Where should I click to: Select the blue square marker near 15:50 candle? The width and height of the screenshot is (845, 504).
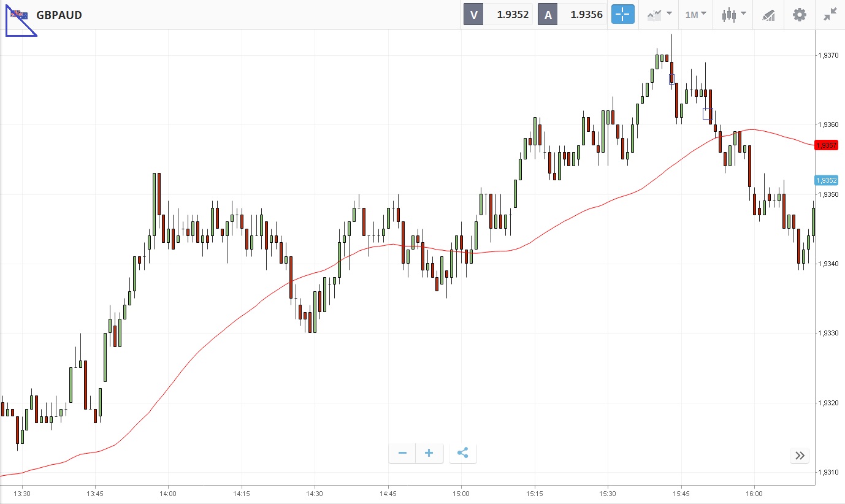point(708,113)
